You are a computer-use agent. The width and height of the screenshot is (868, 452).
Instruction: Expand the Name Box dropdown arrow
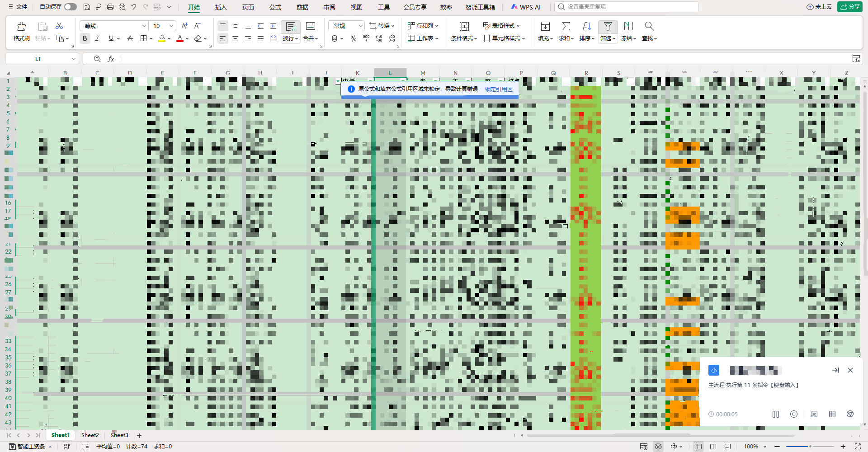pos(74,59)
